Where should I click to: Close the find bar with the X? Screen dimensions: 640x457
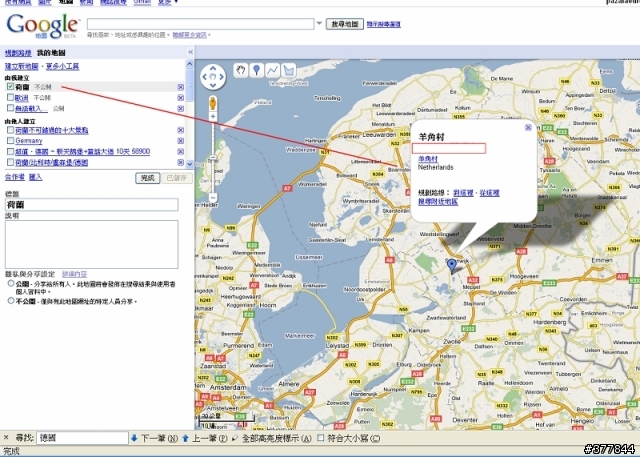coord(6,438)
